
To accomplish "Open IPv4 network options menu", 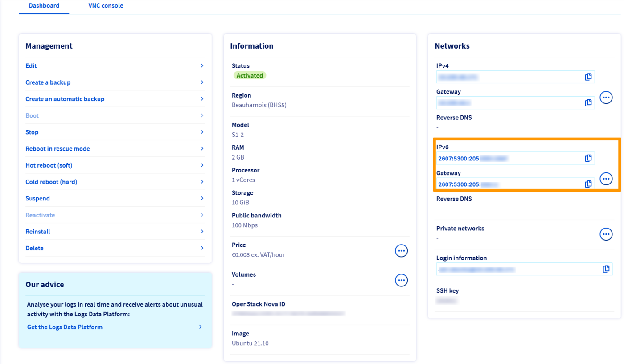I will [x=606, y=97].
